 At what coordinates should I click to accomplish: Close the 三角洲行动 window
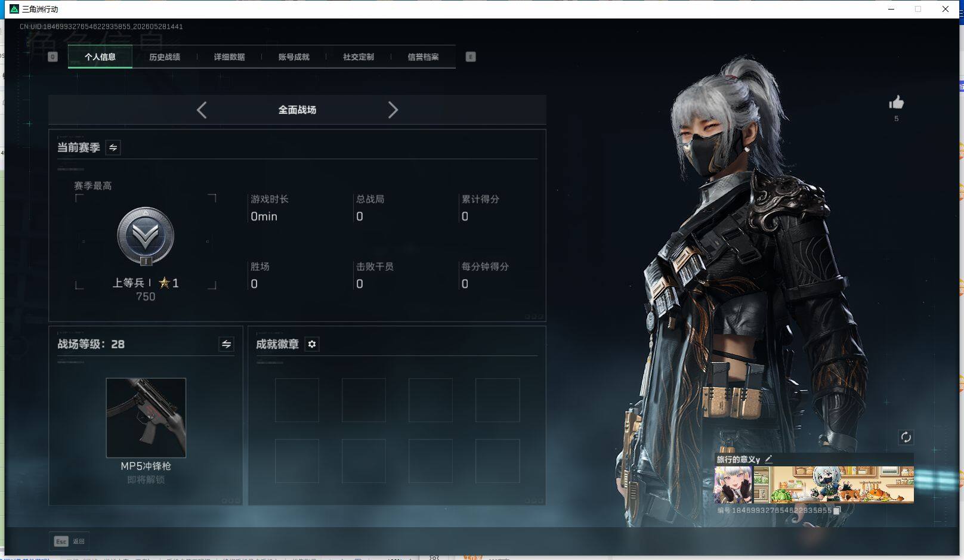(946, 9)
